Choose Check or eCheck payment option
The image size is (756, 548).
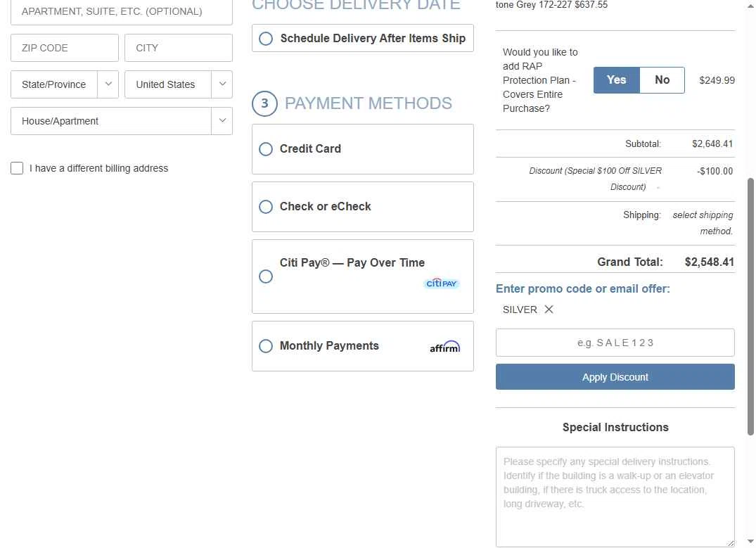coord(266,207)
